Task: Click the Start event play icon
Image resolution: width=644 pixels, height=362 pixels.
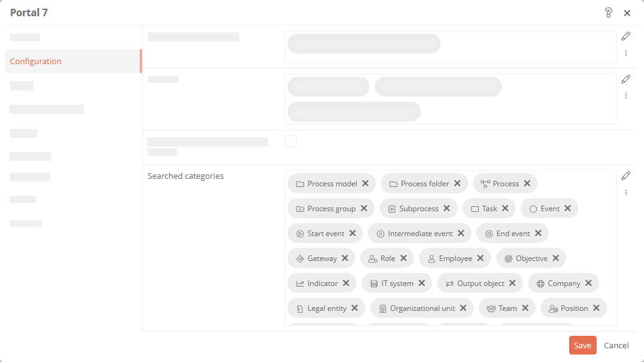Action: 300,234
